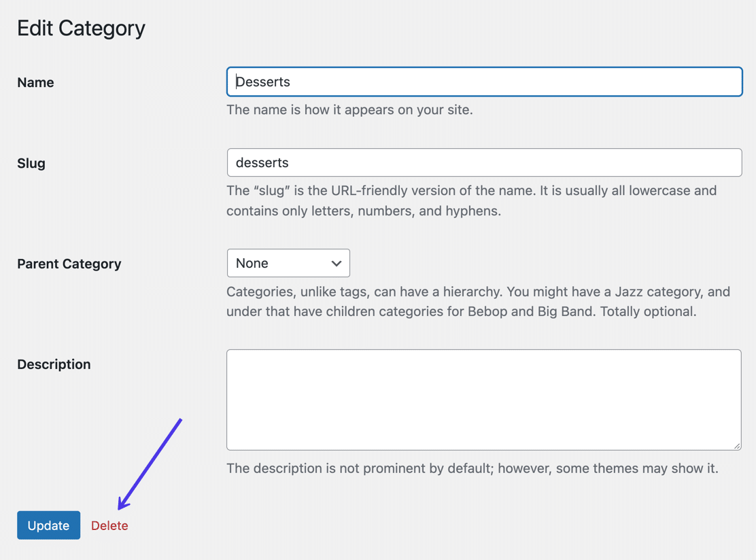756x560 pixels.
Task: Click the Edit Category page heading
Action: [81, 28]
